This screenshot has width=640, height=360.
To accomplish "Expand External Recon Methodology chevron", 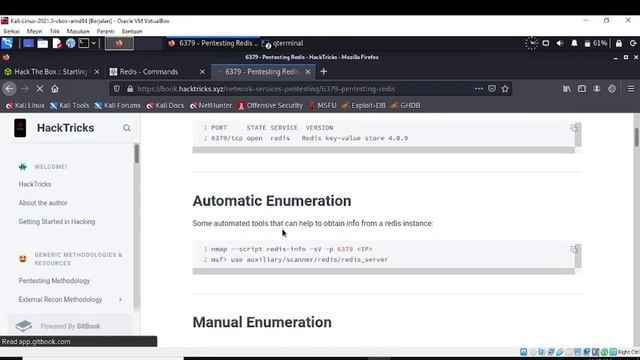I will (x=120, y=300).
